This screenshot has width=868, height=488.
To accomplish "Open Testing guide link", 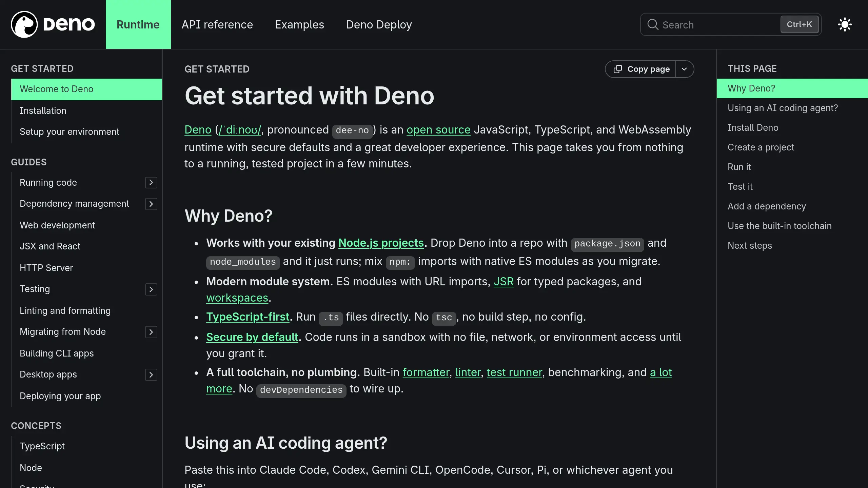I will [x=35, y=289].
